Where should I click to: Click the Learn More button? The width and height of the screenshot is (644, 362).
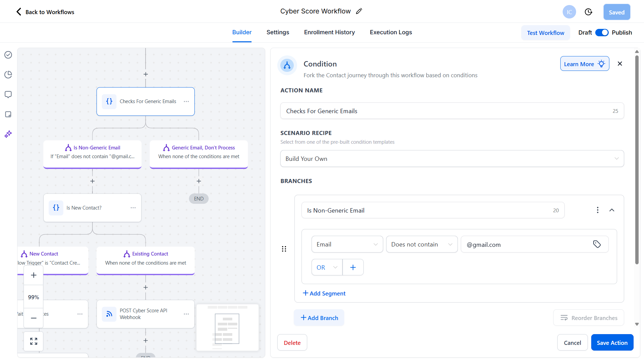click(x=585, y=63)
